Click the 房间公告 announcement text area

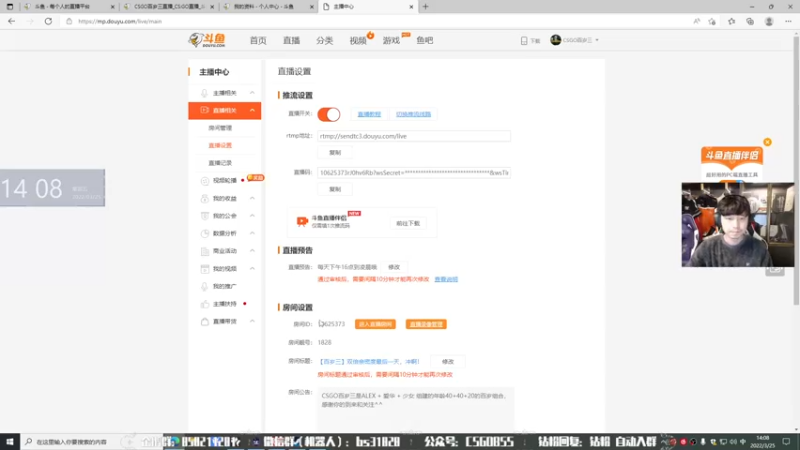416,408
